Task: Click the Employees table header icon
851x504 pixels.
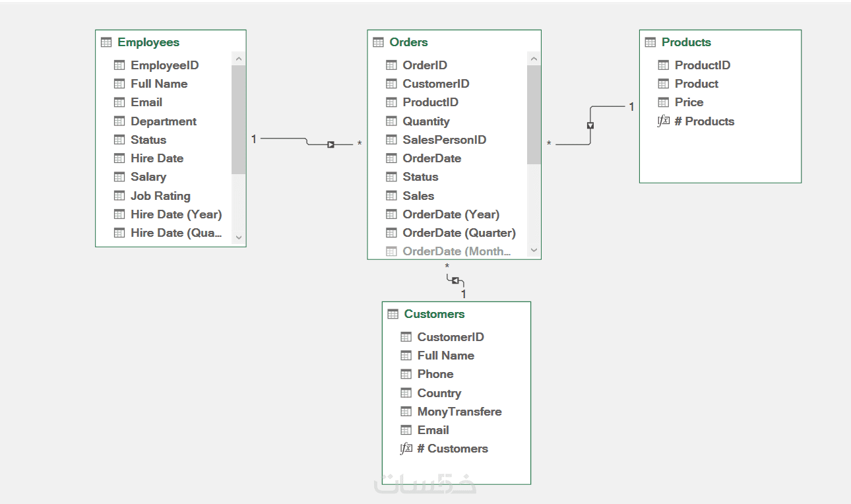Action: pyautogui.click(x=106, y=42)
